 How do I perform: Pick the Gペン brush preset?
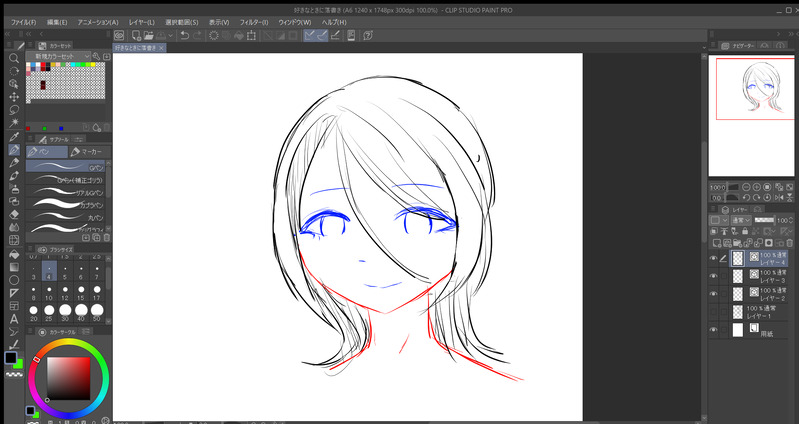click(67, 167)
